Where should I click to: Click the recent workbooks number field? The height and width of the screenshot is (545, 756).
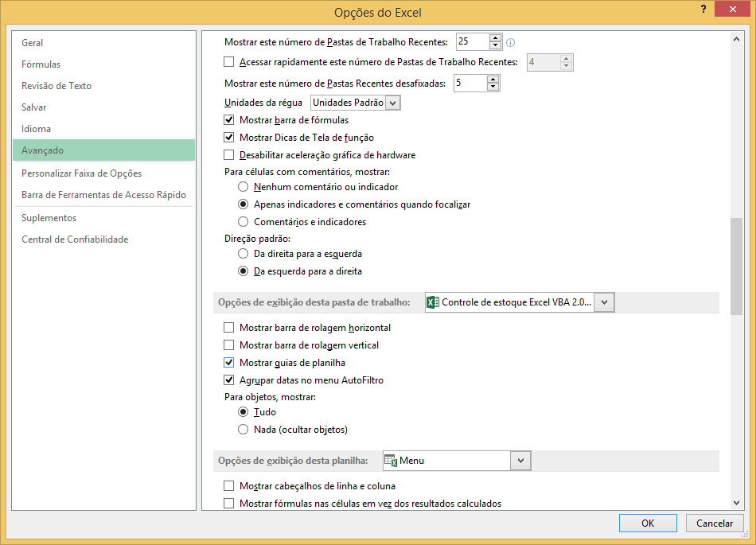pyautogui.click(x=473, y=42)
